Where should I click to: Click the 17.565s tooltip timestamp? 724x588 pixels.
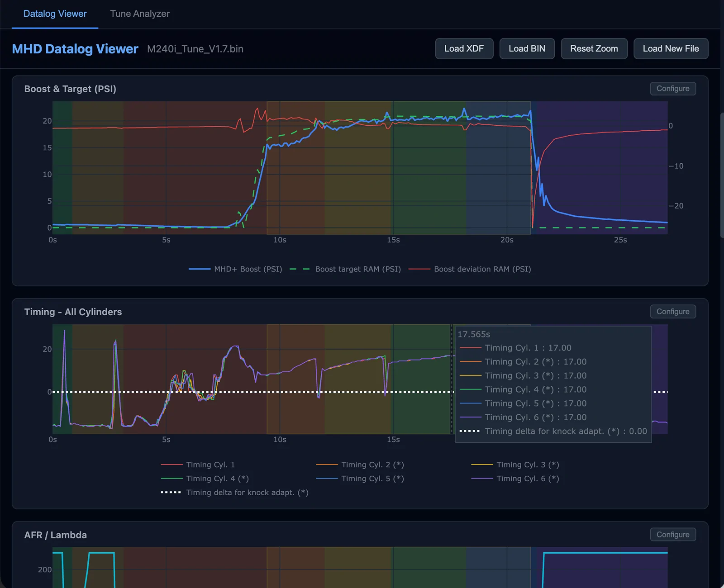(474, 334)
